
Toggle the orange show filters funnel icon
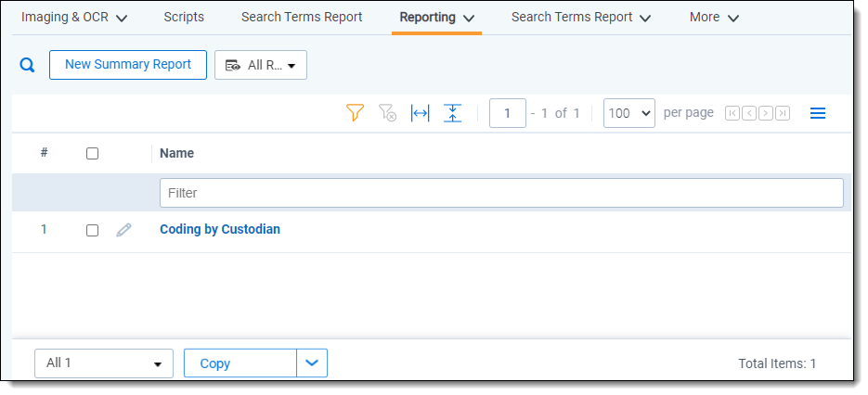pyautogui.click(x=355, y=113)
